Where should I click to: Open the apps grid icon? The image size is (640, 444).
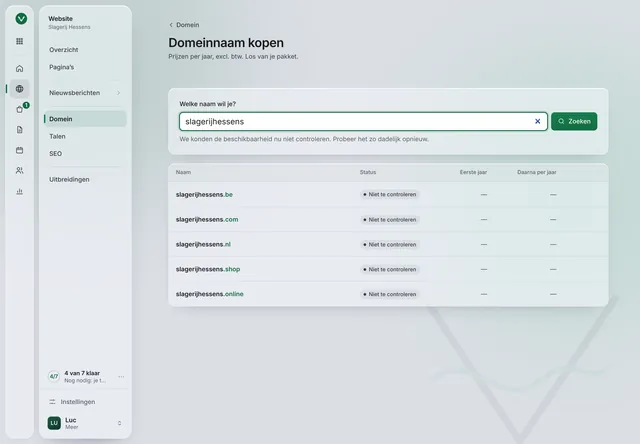coord(20,41)
